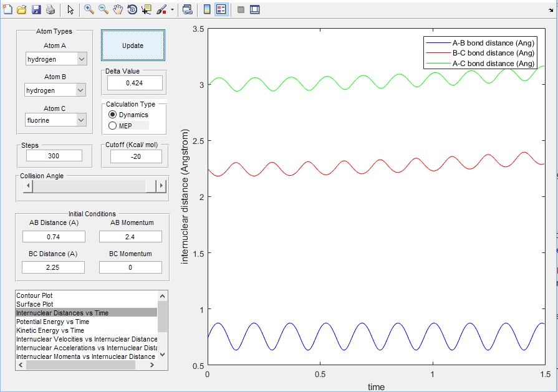The image size is (558, 392).
Task: Click the B-C bond distance legend entry
Action: click(481, 53)
